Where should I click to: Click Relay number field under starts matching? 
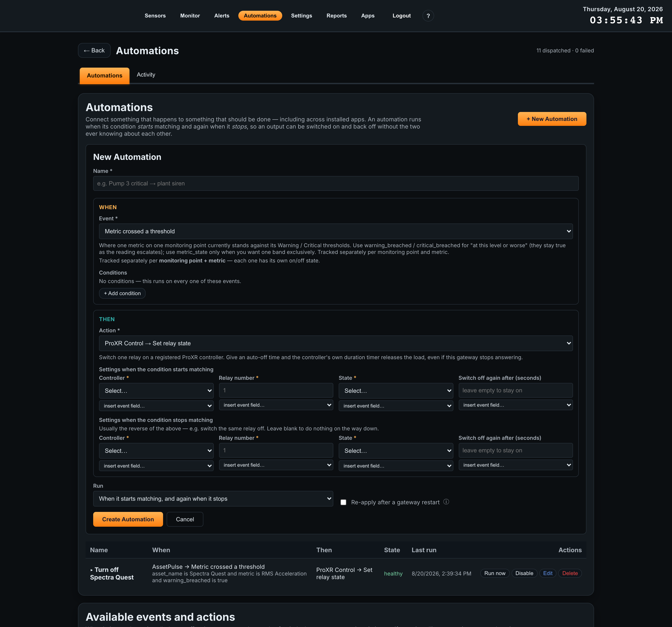point(276,390)
